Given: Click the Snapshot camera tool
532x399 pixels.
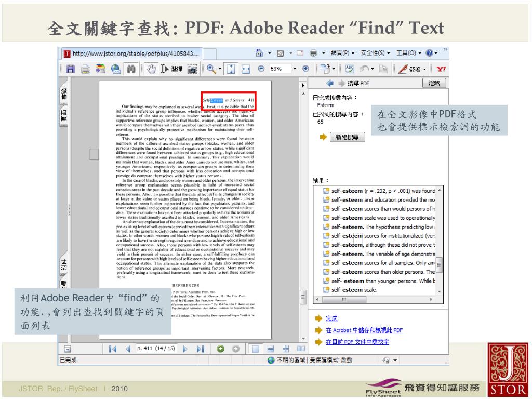Looking at the screenshot, I should [x=192, y=69].
